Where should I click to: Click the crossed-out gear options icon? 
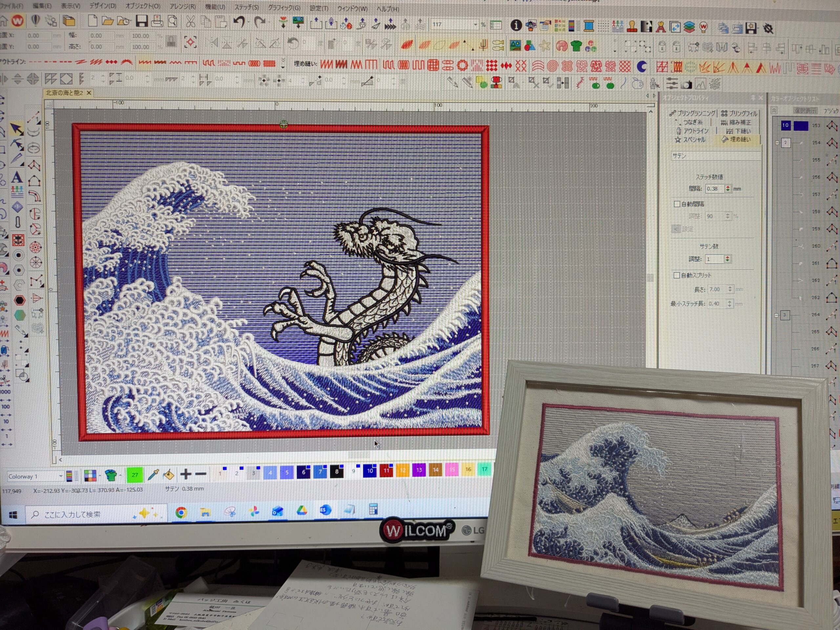click(768, 29)
